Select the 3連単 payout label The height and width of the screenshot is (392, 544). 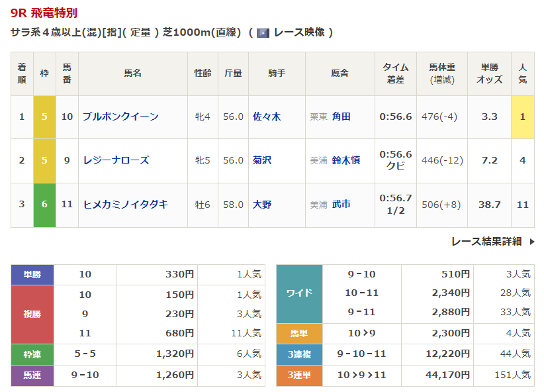click(298, 375)
